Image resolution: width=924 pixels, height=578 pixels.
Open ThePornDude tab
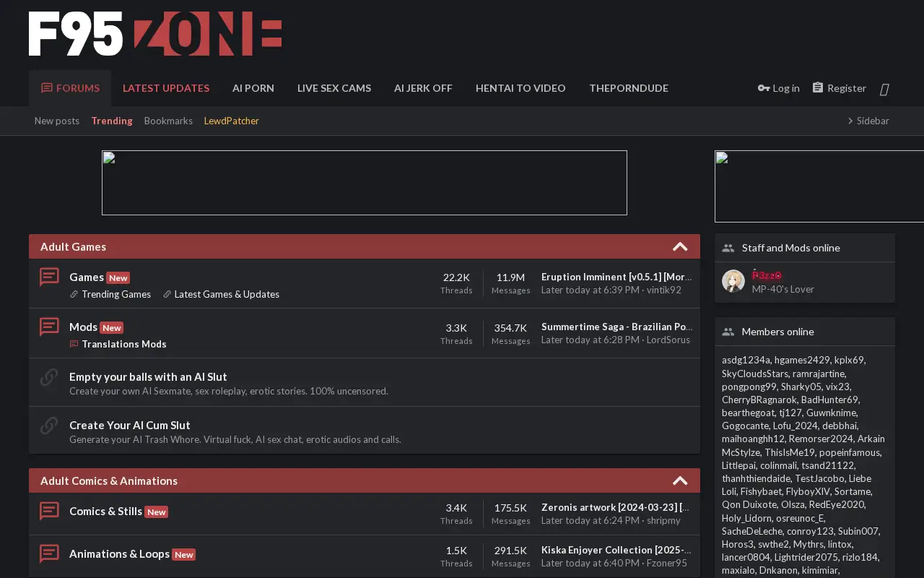(x=629, y=88)
